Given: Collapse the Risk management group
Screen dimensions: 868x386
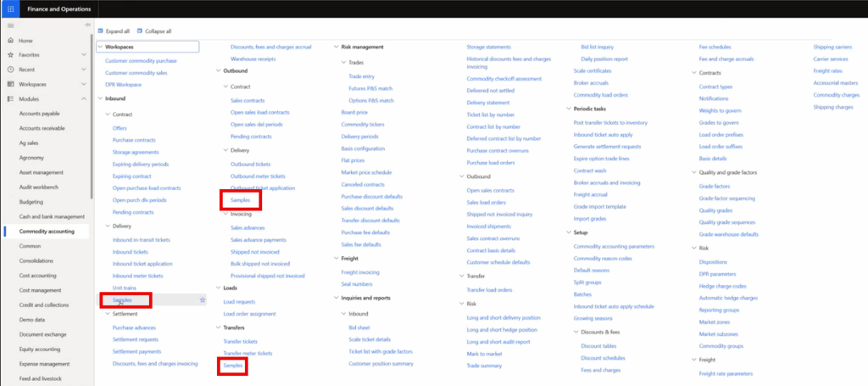Looking at the screenshot, I should pos(336,47).
